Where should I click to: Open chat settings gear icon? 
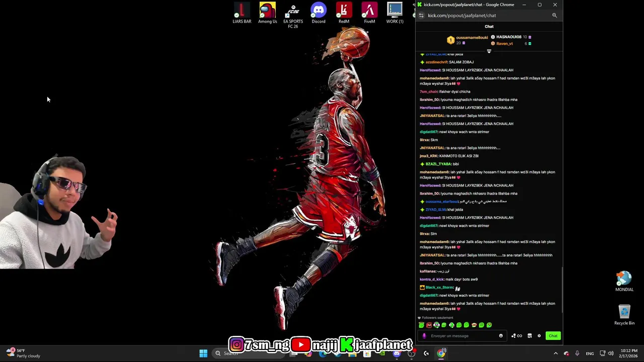coord(539,336)
